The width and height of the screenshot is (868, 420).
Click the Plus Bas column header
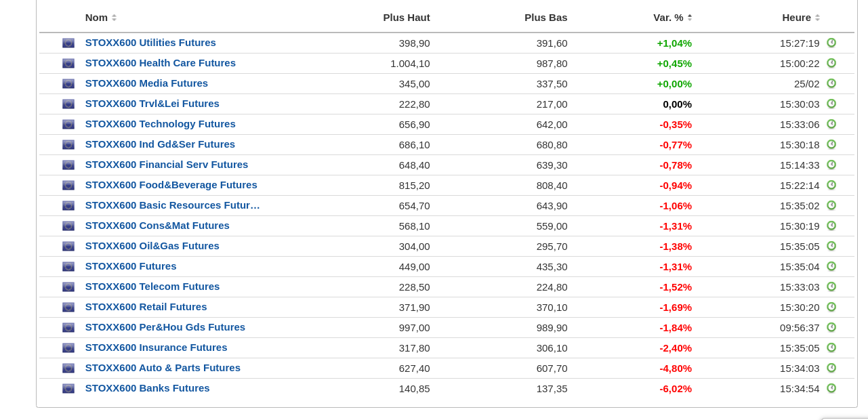click(545, 18)
